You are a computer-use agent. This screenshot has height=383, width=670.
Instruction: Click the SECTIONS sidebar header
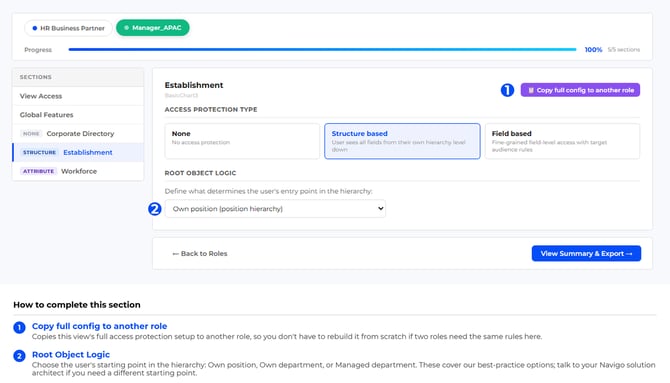click(35, 77)
